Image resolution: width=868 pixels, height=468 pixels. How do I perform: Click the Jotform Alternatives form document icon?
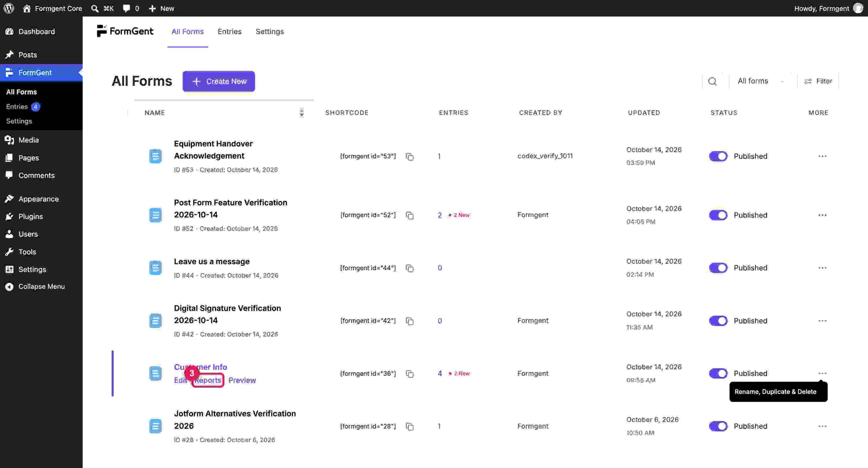pyautogui.click(x=155, y=426)
